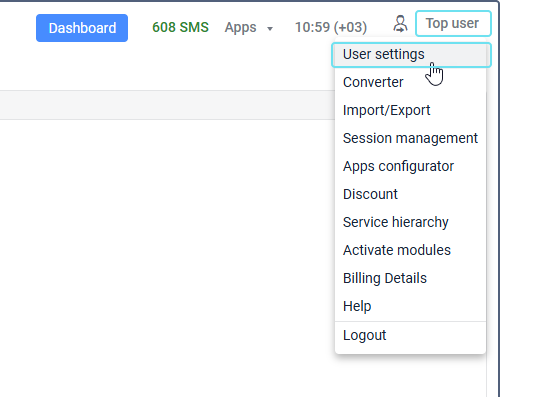Open Session management
Screen dimensions: 551x397
(410, 138)
